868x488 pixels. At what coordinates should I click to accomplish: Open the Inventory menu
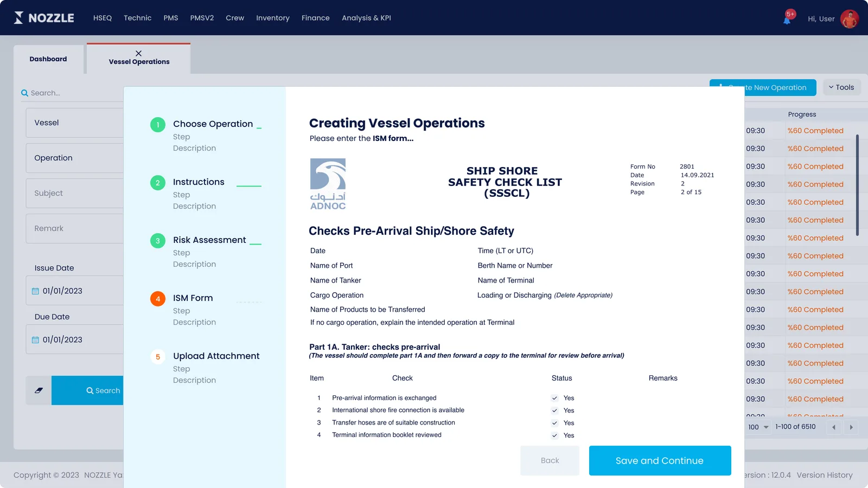point(273,18)
